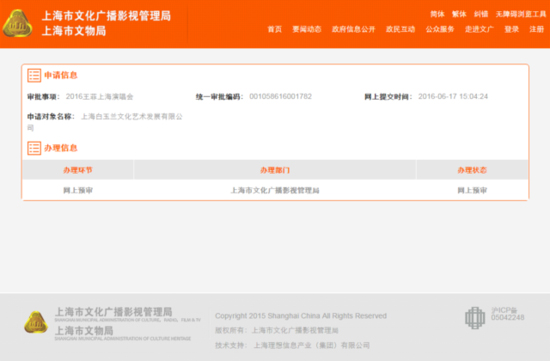This screenshot has width=550, height=361.
Task: Click the 注册 link
Action: click(537, 29)
